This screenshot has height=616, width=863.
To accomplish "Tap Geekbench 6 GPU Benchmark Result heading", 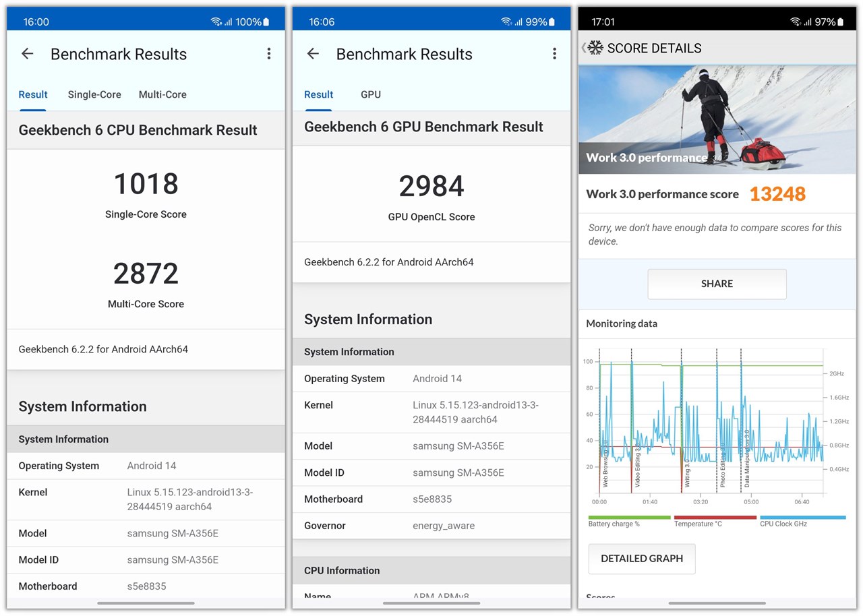I will tap(423, 127).
